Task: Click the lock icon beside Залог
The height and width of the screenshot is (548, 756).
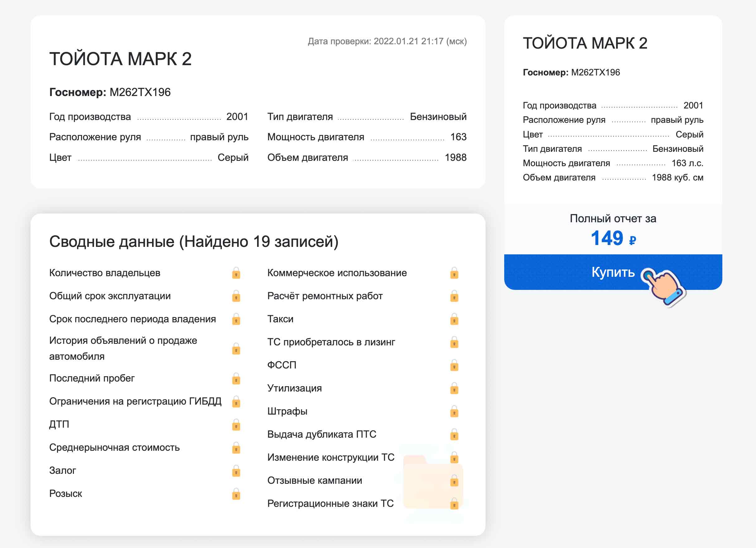Action: (x=236, y=471)
